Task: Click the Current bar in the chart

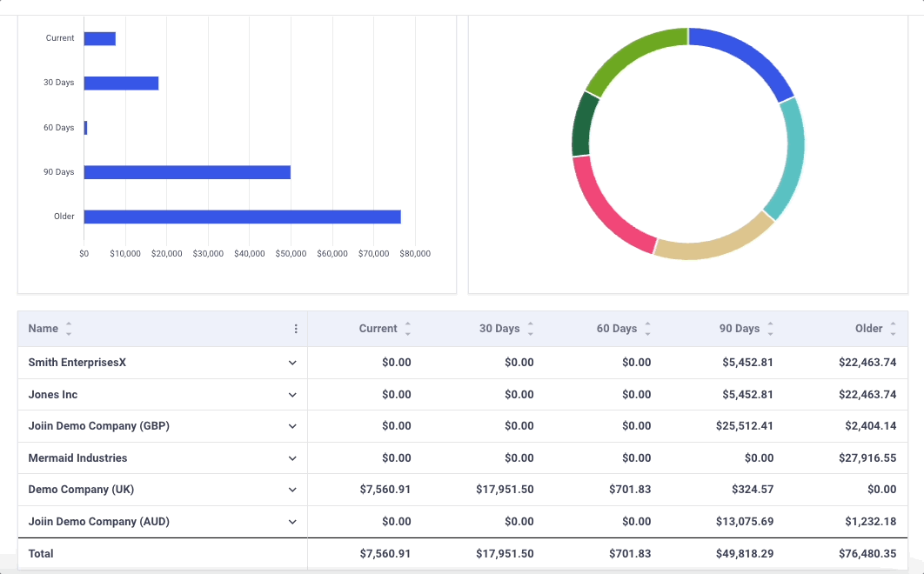Action: (x=99, y=39)
